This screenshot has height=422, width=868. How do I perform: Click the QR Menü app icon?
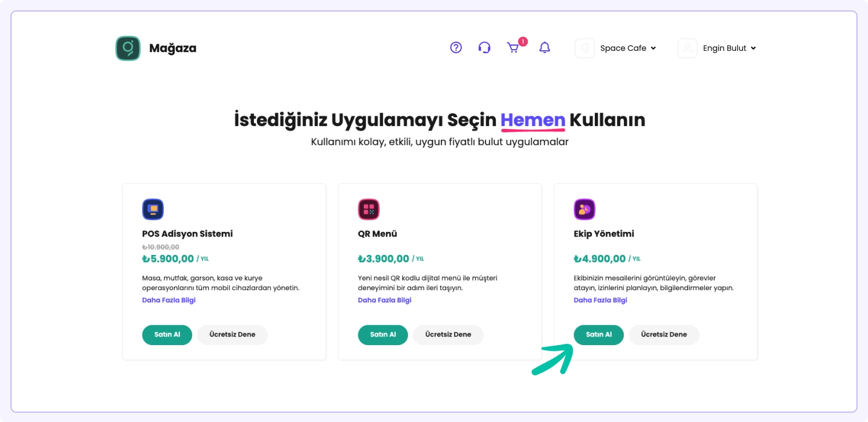[369, 209]
